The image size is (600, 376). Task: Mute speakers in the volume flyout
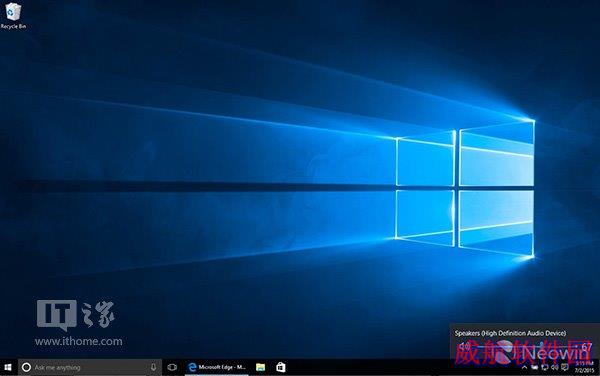[x=465, y=347]
